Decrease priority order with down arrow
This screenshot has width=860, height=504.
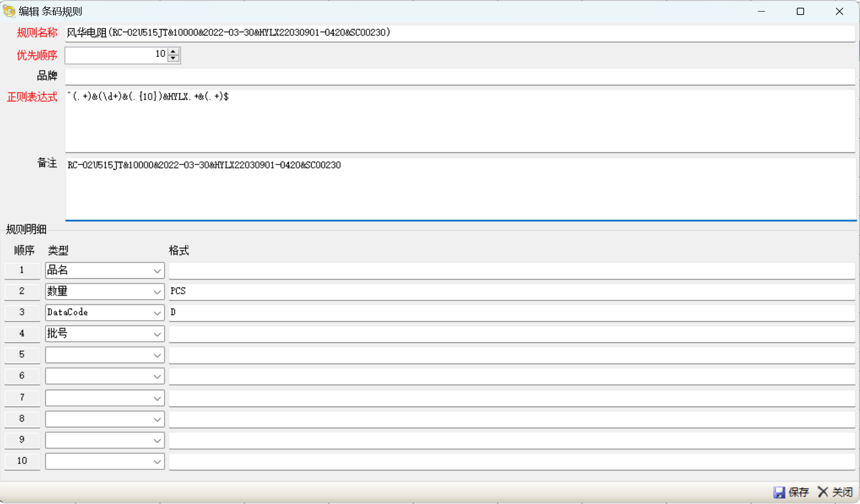[174, 58]
